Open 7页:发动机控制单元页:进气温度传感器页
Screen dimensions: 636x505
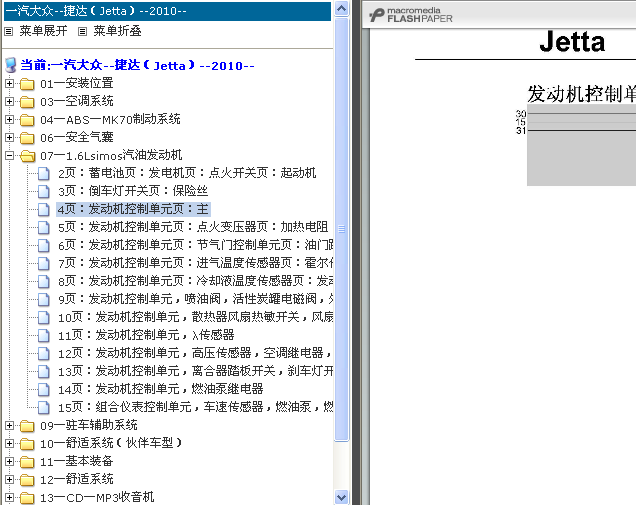point(196,263)
